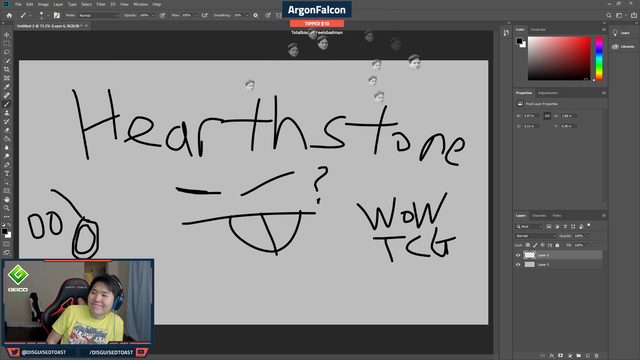Toggle lock image pixels brush icon
Image resolution: width=640 pixels, height=360 pixels.
pyautogui.click(x=535, y=245)
